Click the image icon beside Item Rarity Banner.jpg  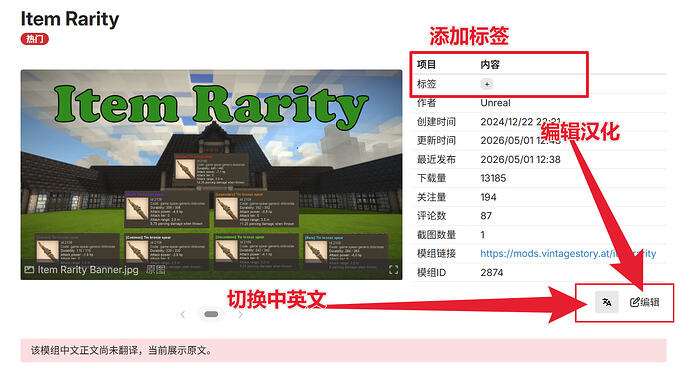[x=29, y=270]
